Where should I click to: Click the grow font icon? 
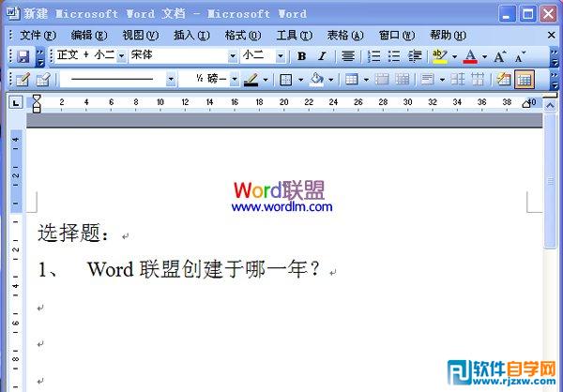coord(500,56)
